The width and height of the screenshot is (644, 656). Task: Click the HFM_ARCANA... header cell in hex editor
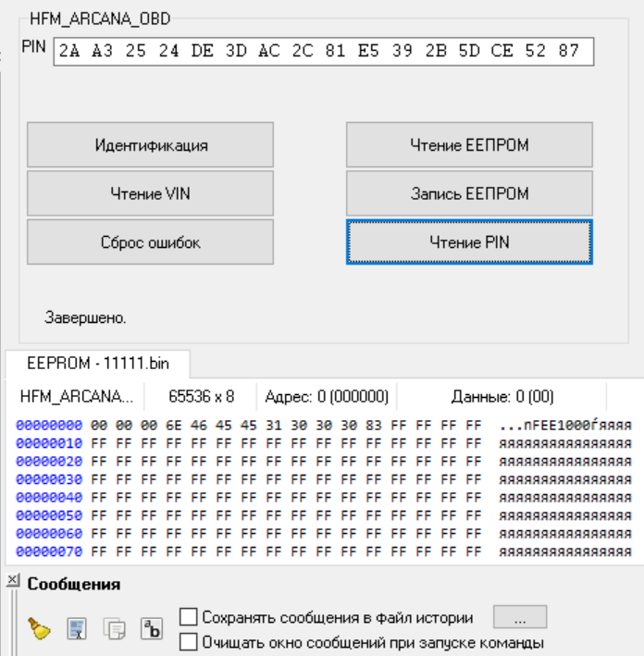point(76,397)
